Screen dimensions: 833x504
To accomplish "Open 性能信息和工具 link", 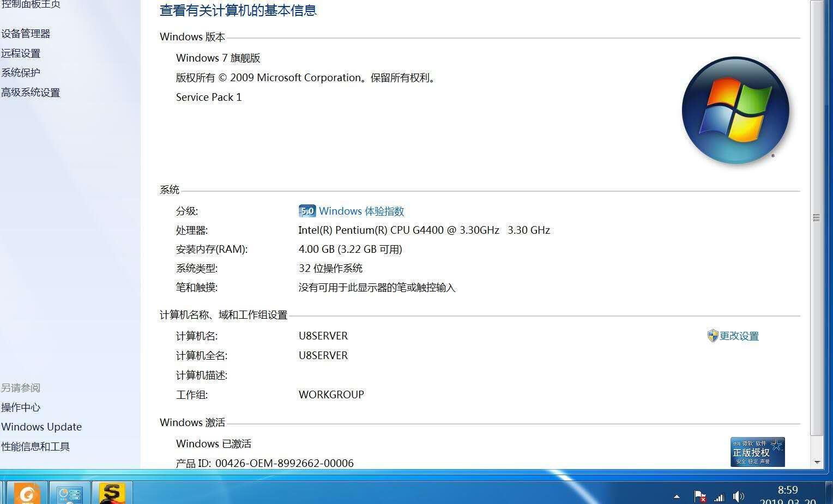I will pyautogui.click(x=35, y=447).
